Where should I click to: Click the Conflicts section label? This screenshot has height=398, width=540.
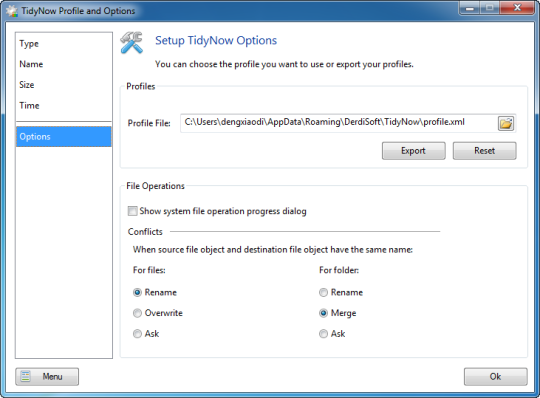(x=145, y=232)
